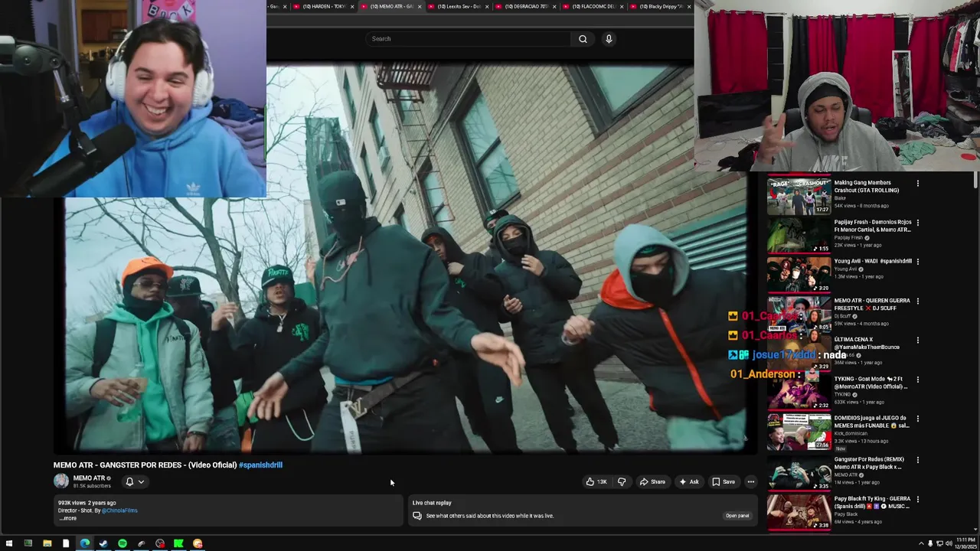This screenshot has width=980, height=551.
Task: Open Making Gang Members Crashout video thumbnail
Action: (799, 196)
